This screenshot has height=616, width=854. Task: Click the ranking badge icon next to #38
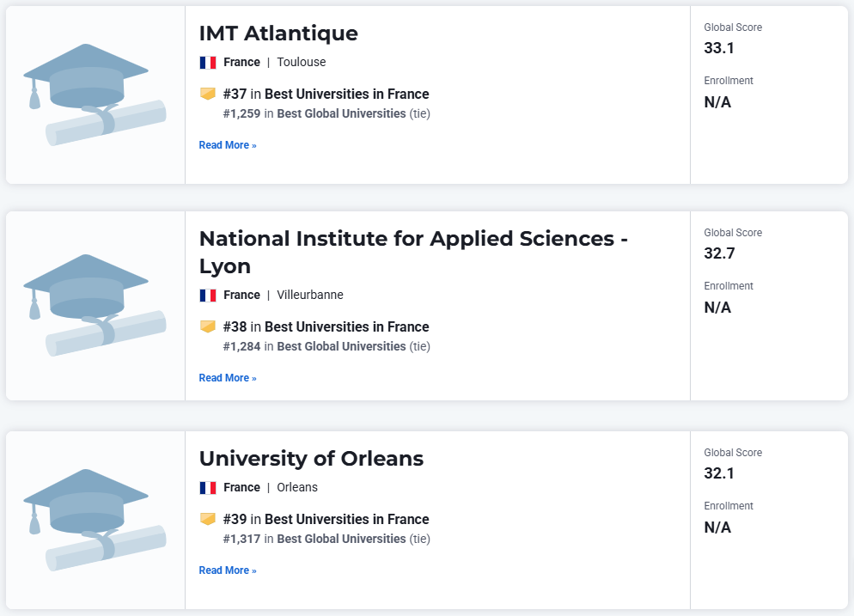tap(208, 326)
